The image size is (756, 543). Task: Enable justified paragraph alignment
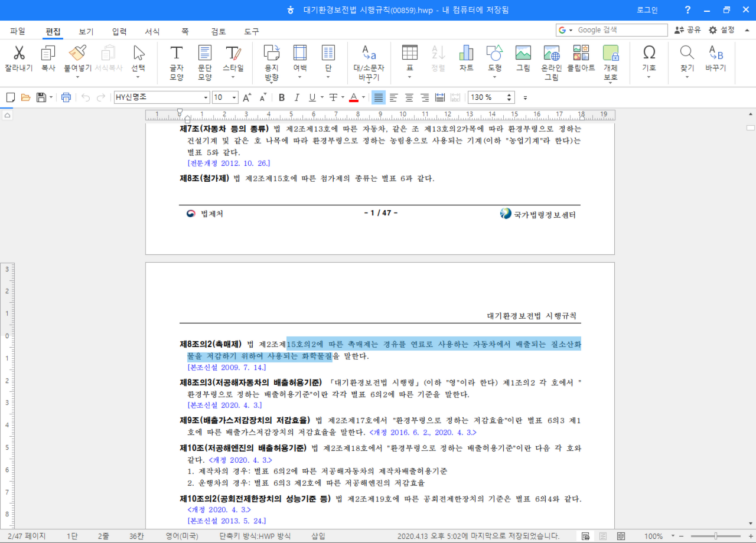click(x=379, y=97)
